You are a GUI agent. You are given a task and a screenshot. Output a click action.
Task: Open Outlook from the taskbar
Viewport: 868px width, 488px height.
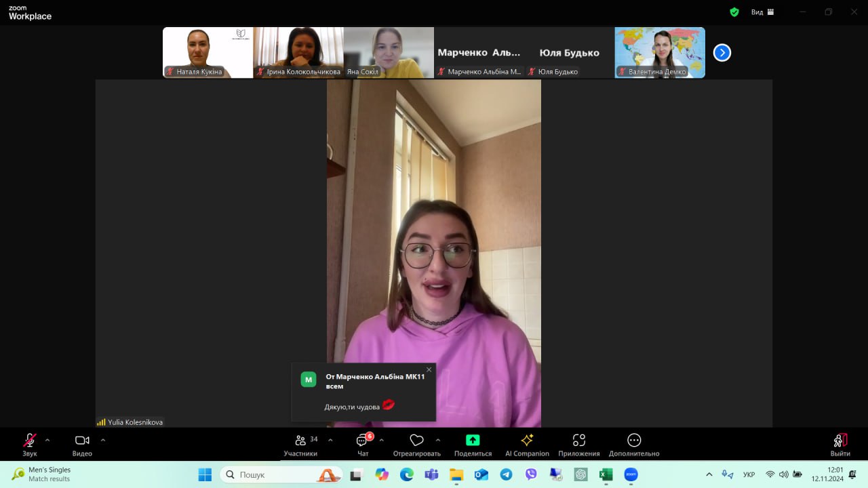pos(481,474)
